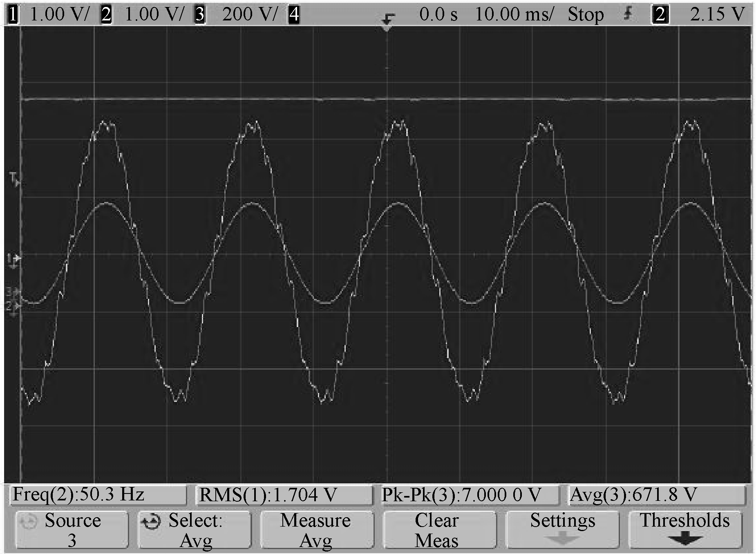
Task: Click channel 1 ground reference marker
Action: point(13,259)
